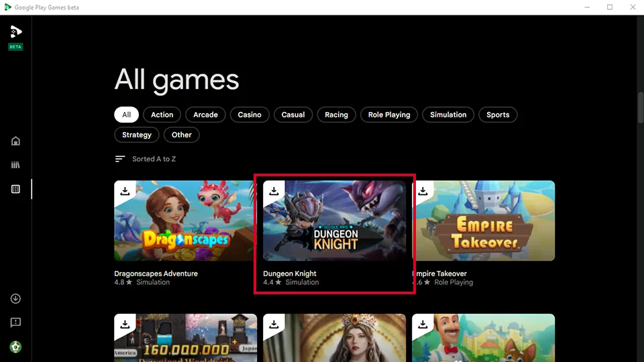Click the download icon on Dragonscapes Adventure
This screenshot has height=362, width=644.
pyautogui.click(x=125, y=191)
